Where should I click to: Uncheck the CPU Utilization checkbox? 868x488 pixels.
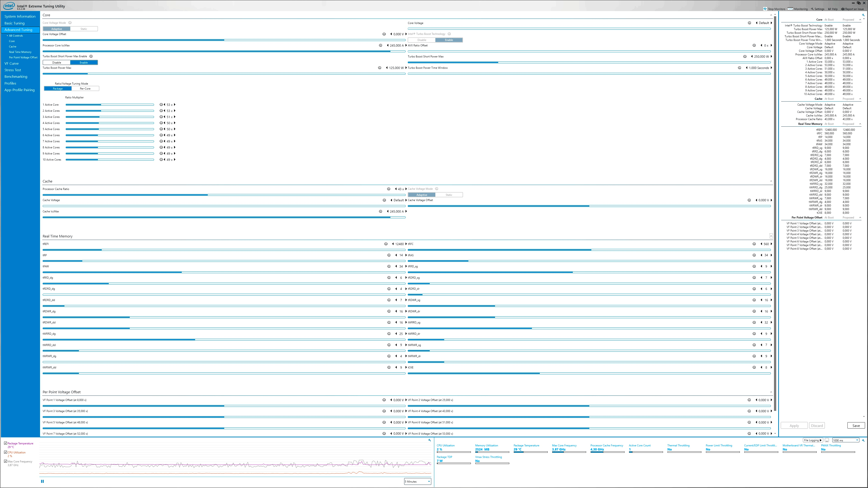5,452
